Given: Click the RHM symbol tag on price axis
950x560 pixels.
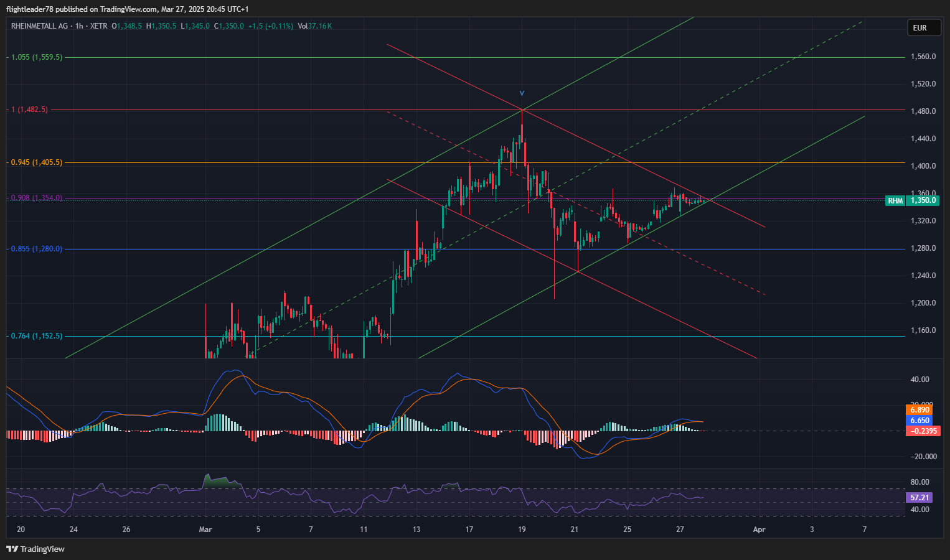Looking at the screenshot, I should pos(895,200).
